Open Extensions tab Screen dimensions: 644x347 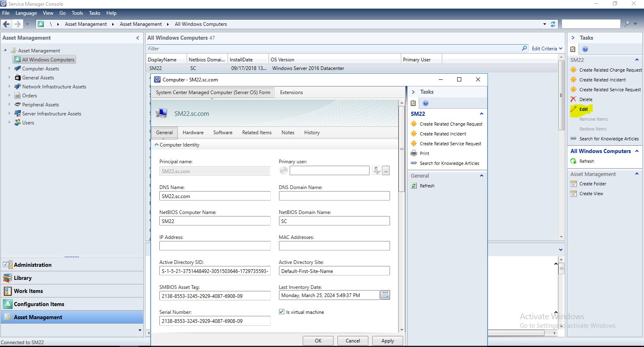[291, 92]
